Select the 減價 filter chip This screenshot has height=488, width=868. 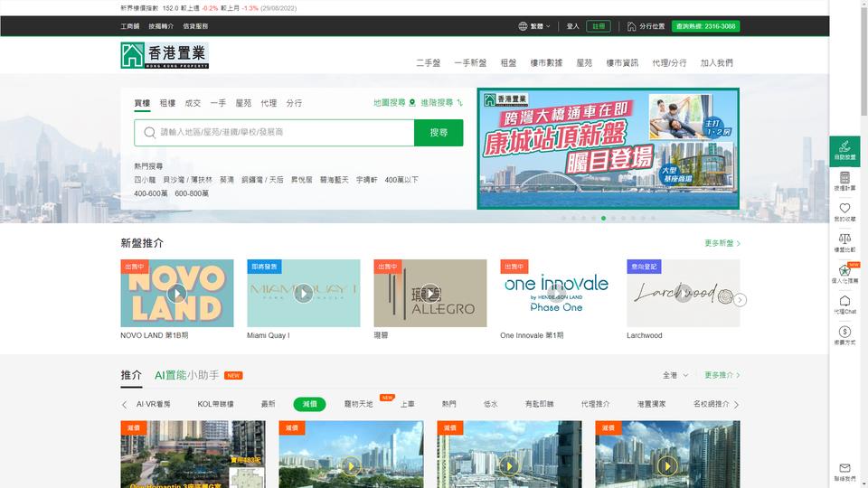pyautogui.click(x=309, y=405)
